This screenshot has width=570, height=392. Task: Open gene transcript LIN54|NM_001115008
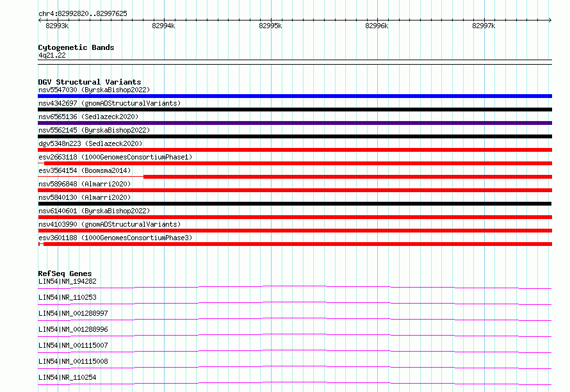pyautogui.click(x=73, y=361)
